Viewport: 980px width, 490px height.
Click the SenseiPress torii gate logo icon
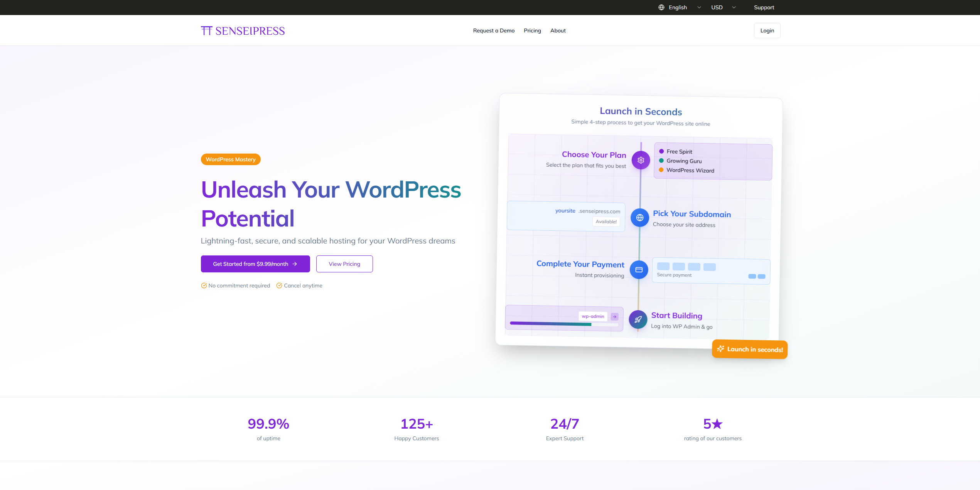(206, 31)
